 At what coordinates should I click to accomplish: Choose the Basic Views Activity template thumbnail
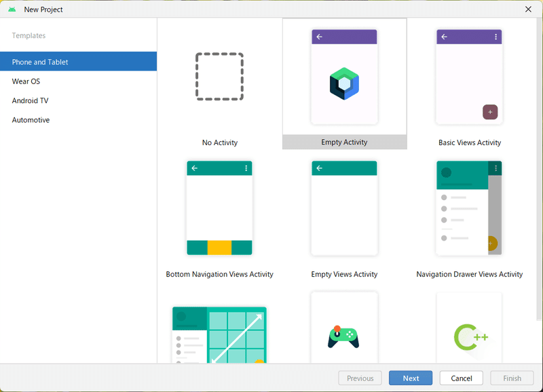[469, 77]
